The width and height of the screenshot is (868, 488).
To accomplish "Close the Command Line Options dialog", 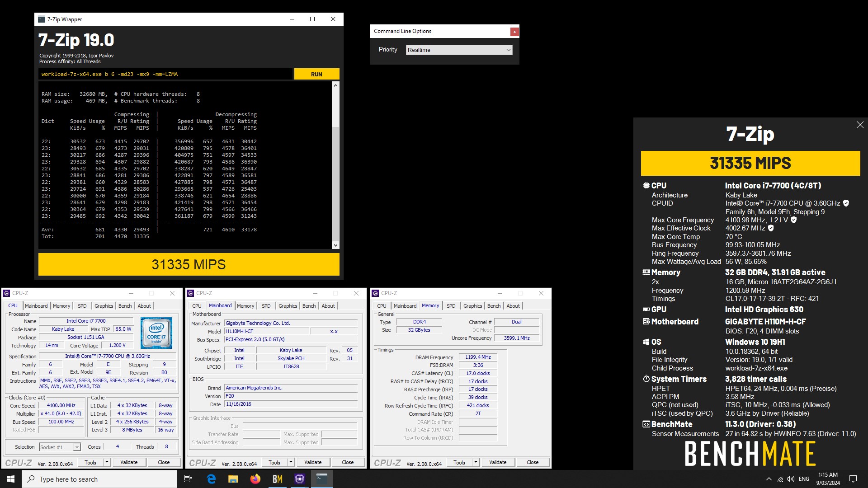I will tap(514, 32).
